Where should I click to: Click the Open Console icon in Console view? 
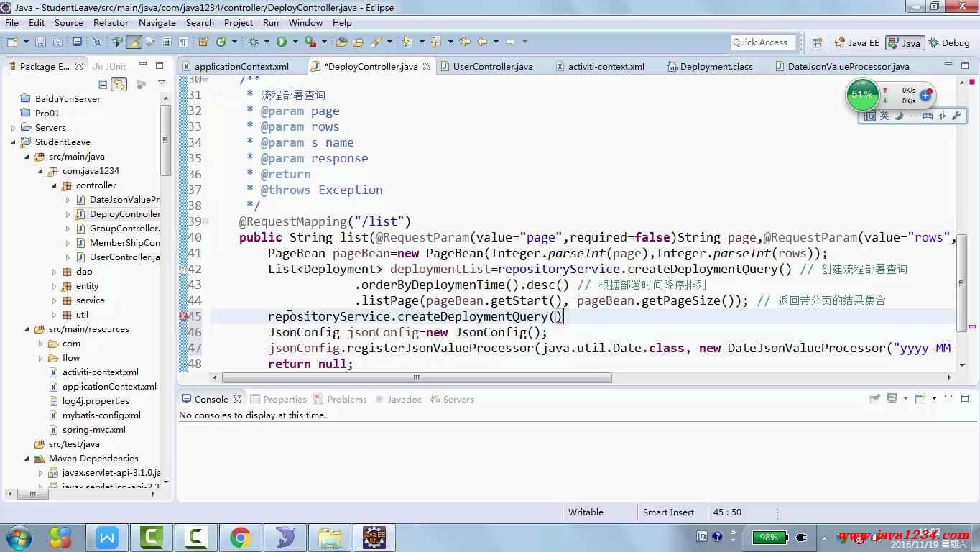[920, 398]
